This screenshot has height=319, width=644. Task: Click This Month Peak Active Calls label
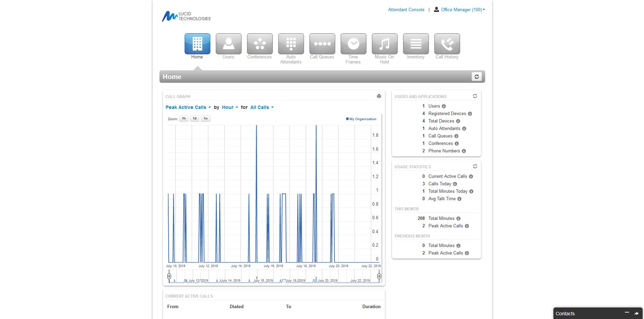point(446,226)
